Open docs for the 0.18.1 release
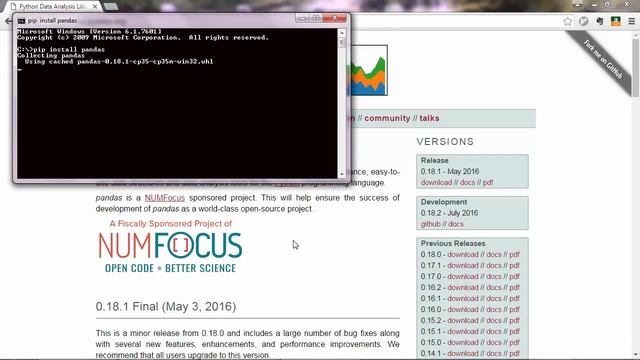The height and width of the screenshot is (360, 640). [467, 182]
